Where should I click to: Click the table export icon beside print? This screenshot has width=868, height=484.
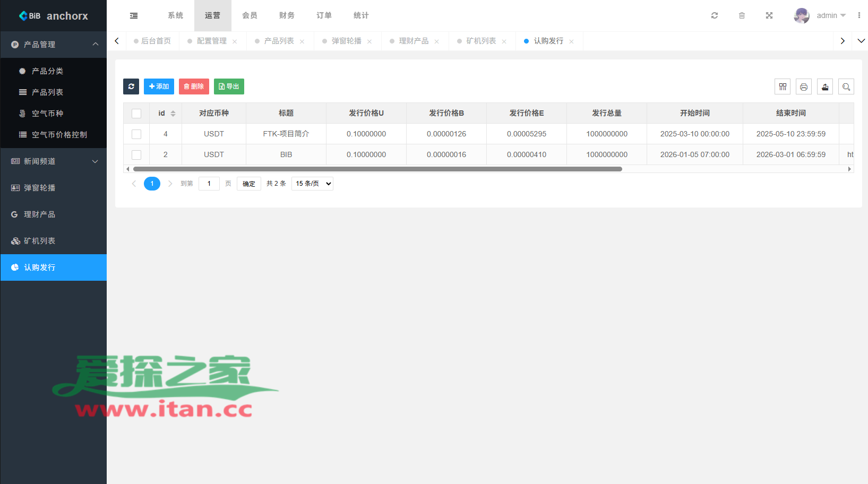pos(825,87)
